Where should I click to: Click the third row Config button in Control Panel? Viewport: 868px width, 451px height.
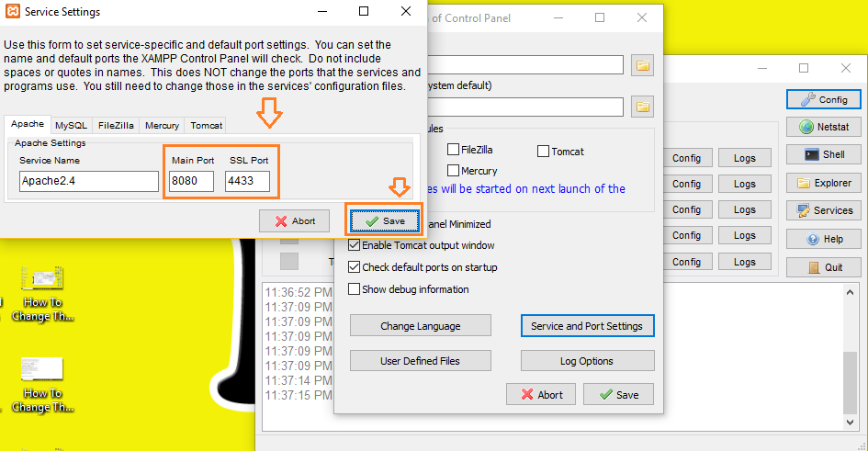pyautogui.click(x=686, y=209)
